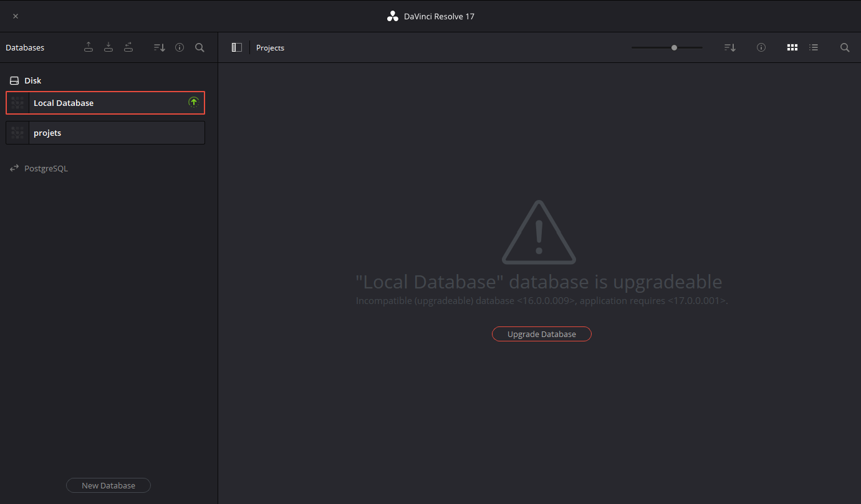Click the connect database icon

[128, 47]
